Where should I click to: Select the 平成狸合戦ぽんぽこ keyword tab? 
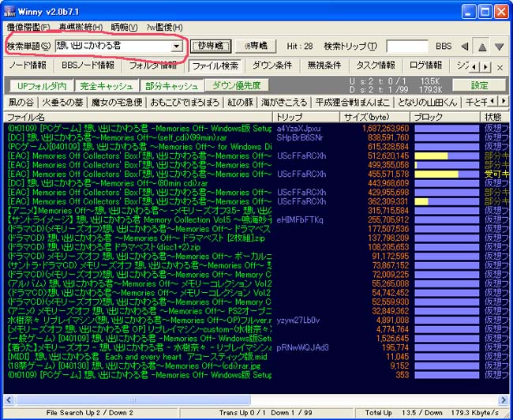coord(352,103)
